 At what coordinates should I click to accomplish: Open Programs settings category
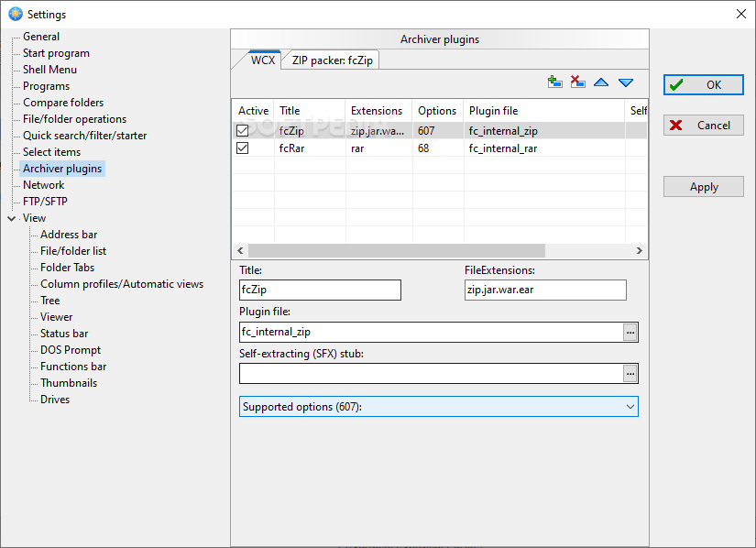click(x=47, y=86)
